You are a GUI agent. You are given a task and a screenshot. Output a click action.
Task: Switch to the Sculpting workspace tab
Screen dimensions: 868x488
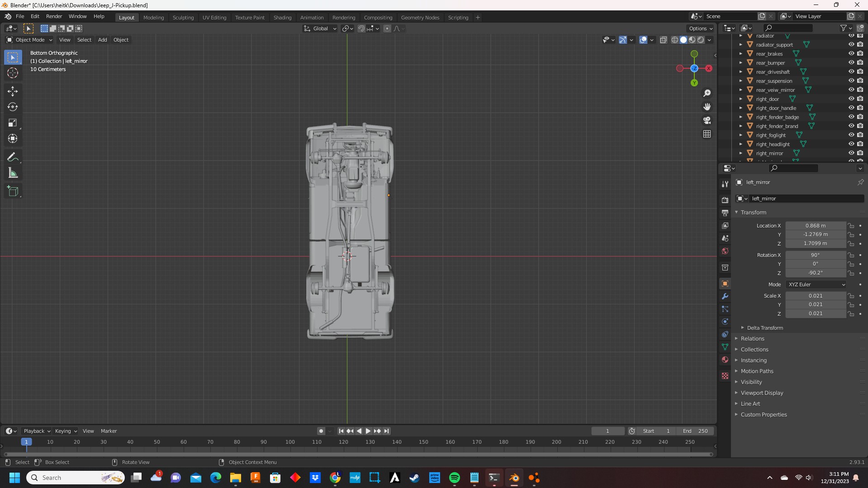[x=183, y=18]
